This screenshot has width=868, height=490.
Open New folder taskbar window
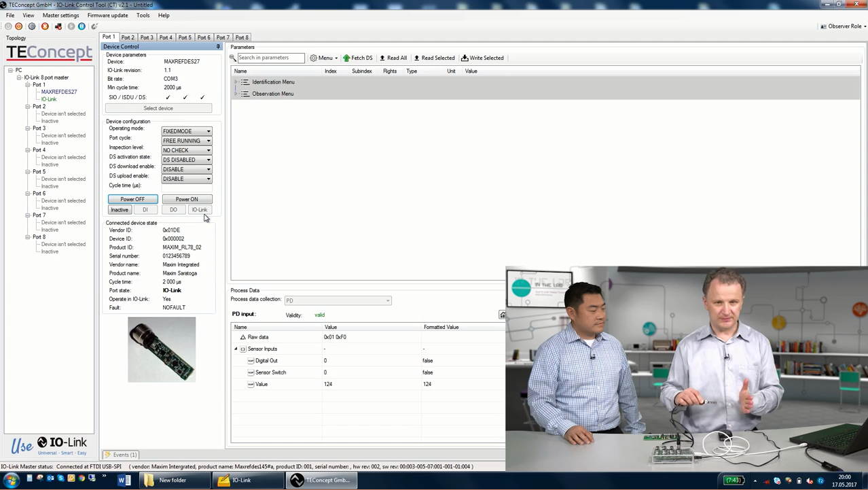pos(173,480)
